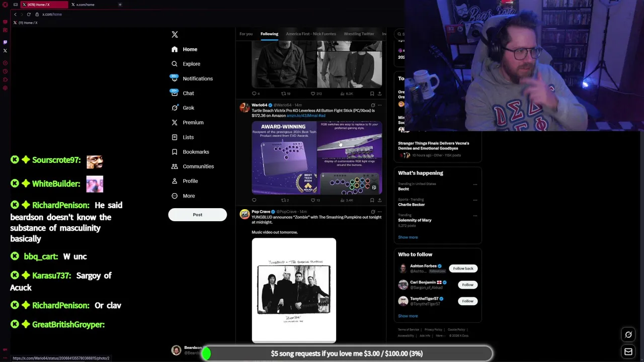Viewport: 644px width, 362px height.
Task: Repost the Wario64 fight stick post
Action: (x=284, y=200)
